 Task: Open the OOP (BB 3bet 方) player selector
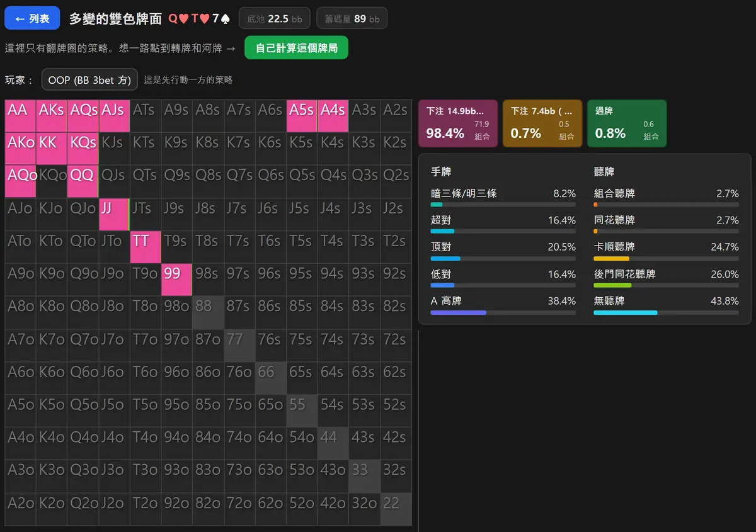(89, 80)
